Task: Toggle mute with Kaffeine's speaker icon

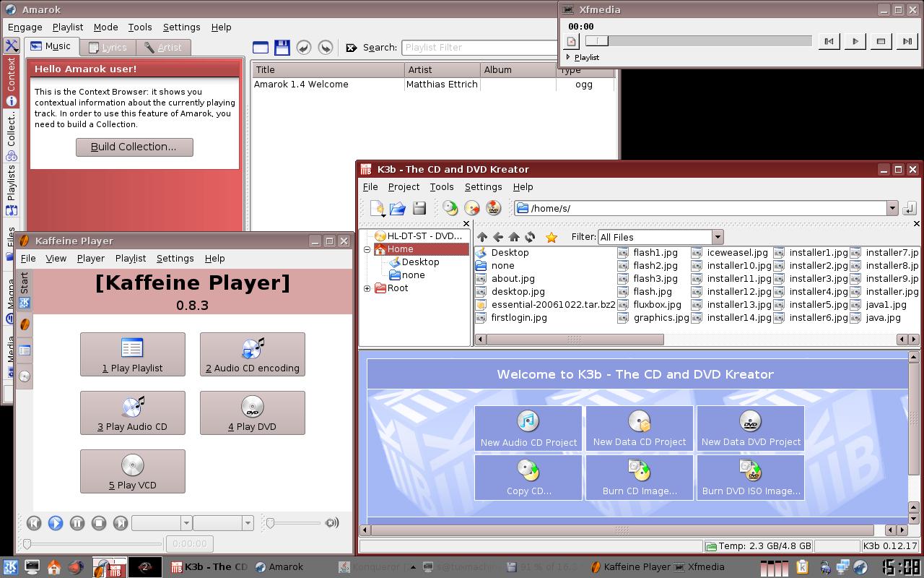Action: click(332, 523)
